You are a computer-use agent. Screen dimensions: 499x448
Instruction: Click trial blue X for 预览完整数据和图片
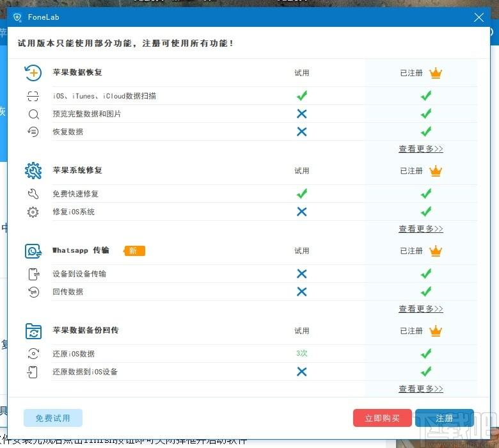[302, 114]
